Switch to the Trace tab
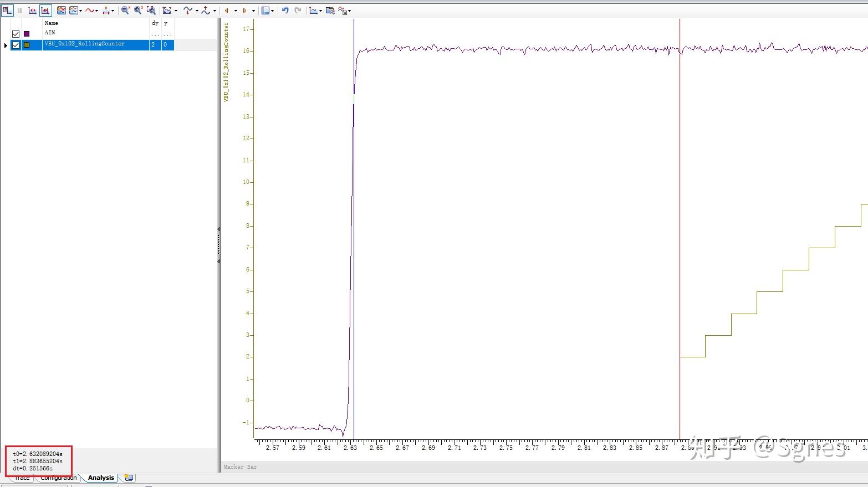Image resolution: width=868 pixels, height=487 pixels. 21,478
